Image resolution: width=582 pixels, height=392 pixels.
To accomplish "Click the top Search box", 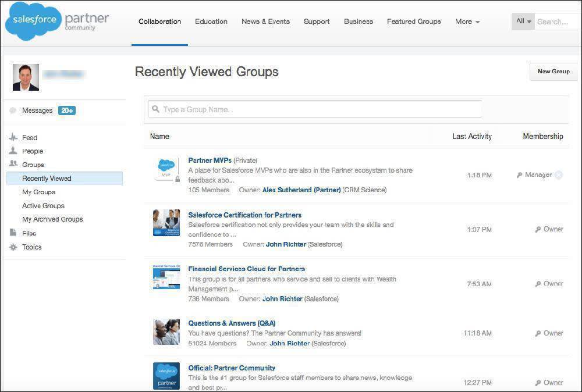I will (x=558, y=22).
